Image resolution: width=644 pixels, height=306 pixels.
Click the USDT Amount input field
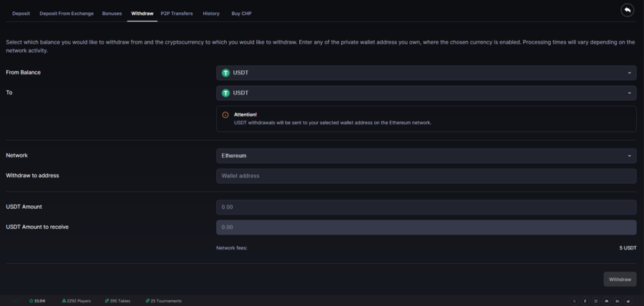[426, 207]
